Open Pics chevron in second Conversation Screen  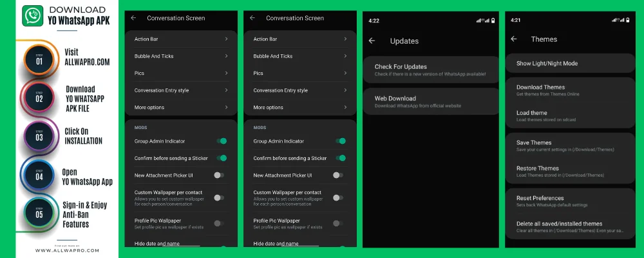click(345, 74)
